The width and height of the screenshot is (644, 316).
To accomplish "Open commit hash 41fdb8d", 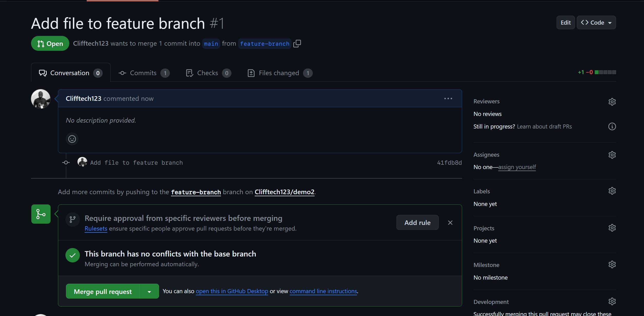I will pos(449,163).
